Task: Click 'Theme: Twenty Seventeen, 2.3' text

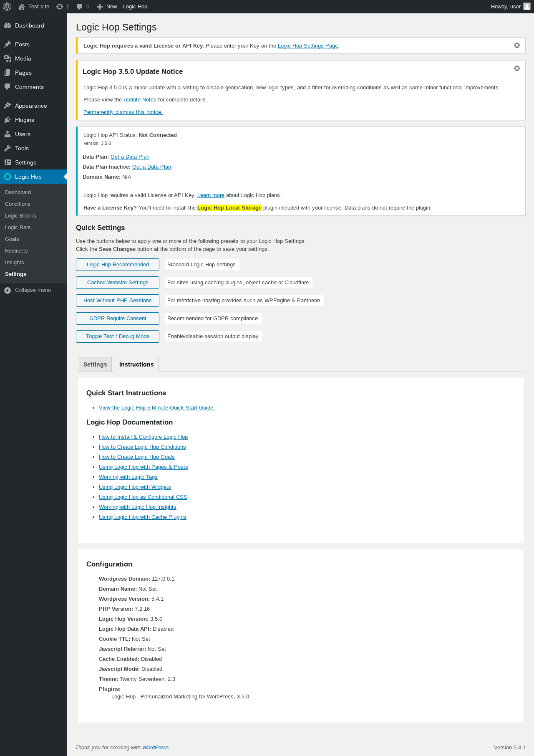Action: 137,679
